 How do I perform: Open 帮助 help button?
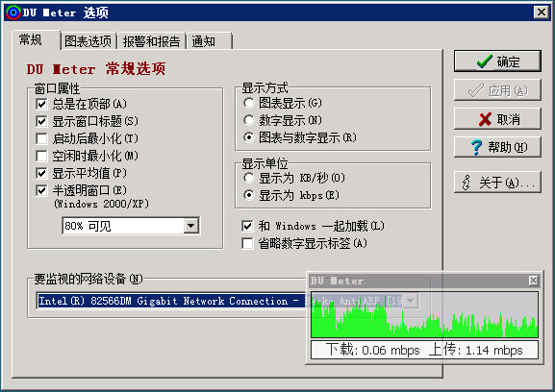coord(497,147)
